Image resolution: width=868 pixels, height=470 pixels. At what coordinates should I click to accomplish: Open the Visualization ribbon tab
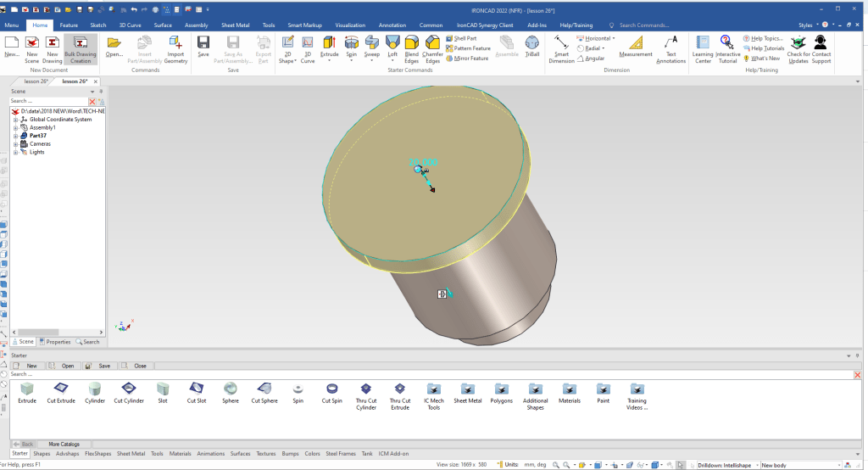pyautogui.click(x=349, y=25)
